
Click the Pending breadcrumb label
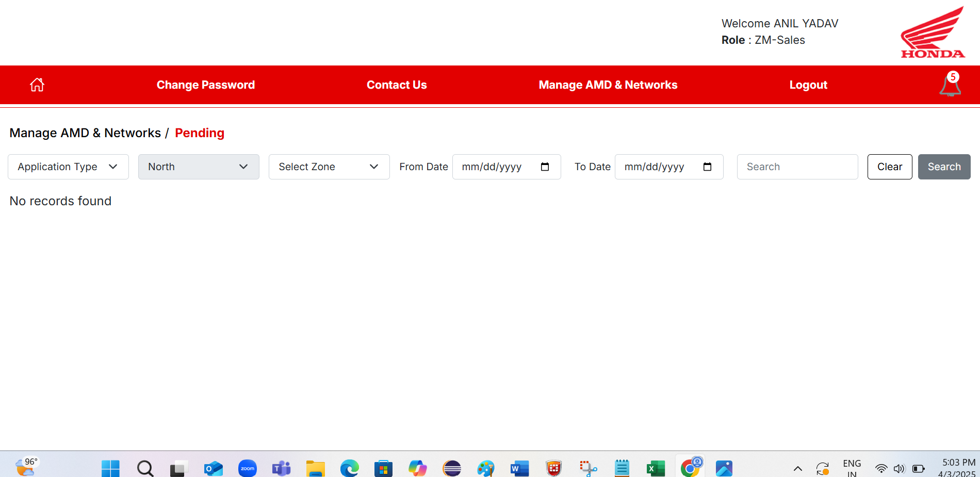click(200, 133)
